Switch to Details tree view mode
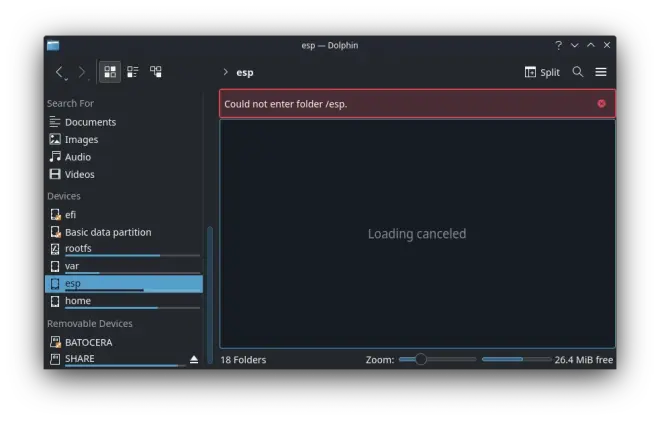The width and height of the screenshot is (660, 421). pyautogui.click(x=156, y=72)
